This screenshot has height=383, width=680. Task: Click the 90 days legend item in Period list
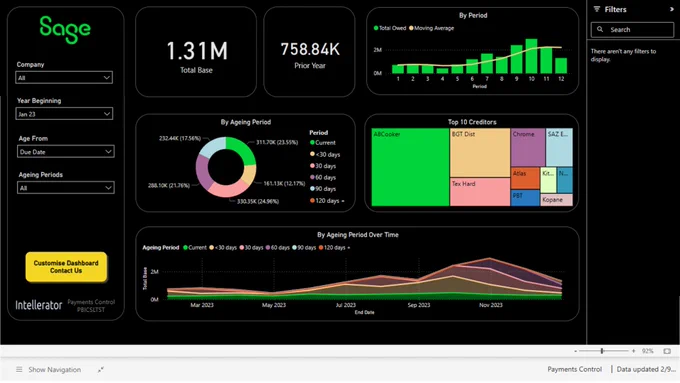point(323,189)
